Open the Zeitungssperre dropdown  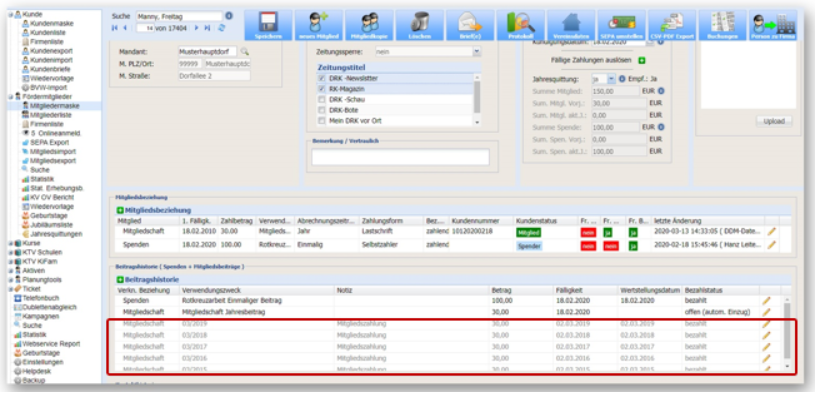(476, 52)
